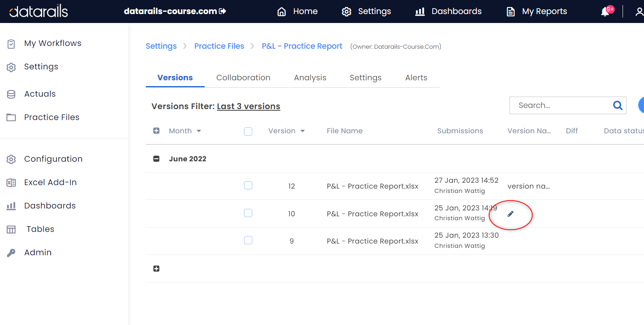Click the My Workflows clipboard icon
The width and height of the screenshot is (644, 325).
point(11,44)
